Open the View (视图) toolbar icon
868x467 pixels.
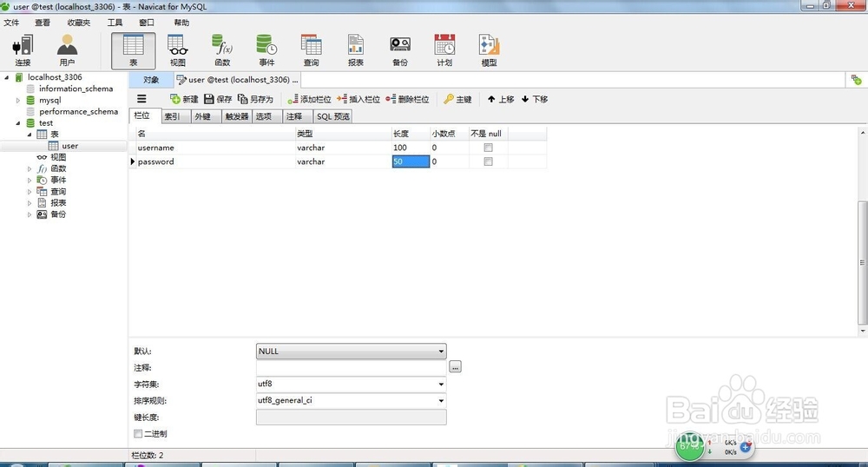(178, 51)
